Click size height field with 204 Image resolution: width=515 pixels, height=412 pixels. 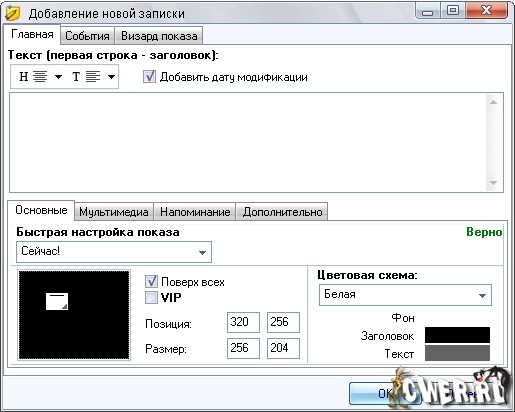(x=283, y=348)
